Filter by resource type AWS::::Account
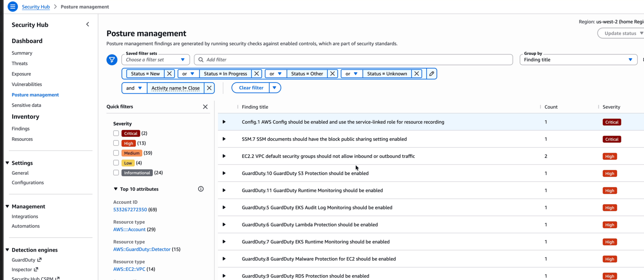This screenshot has width=644, height=280. 129,229
